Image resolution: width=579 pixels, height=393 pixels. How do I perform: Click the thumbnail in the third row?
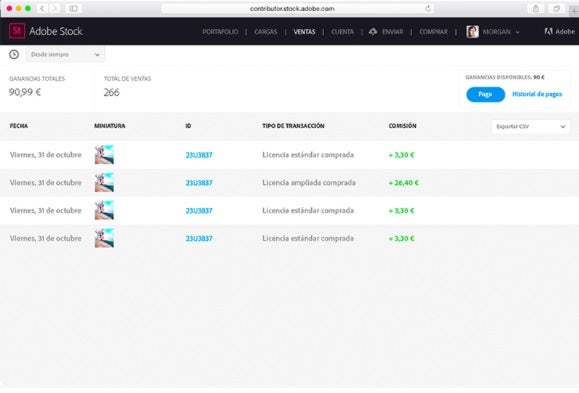tap(104, 210)
